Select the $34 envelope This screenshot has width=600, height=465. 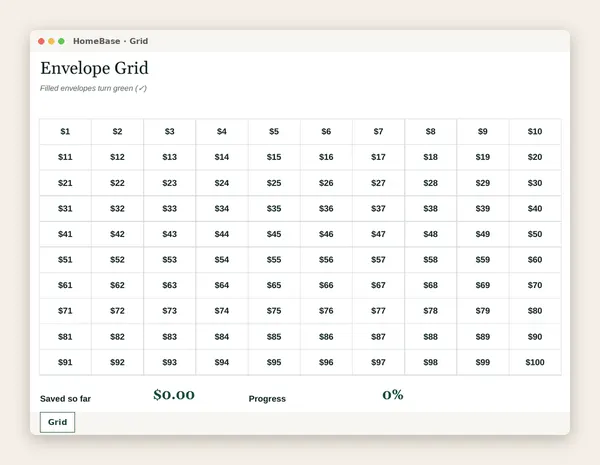(x=222, y=209)
